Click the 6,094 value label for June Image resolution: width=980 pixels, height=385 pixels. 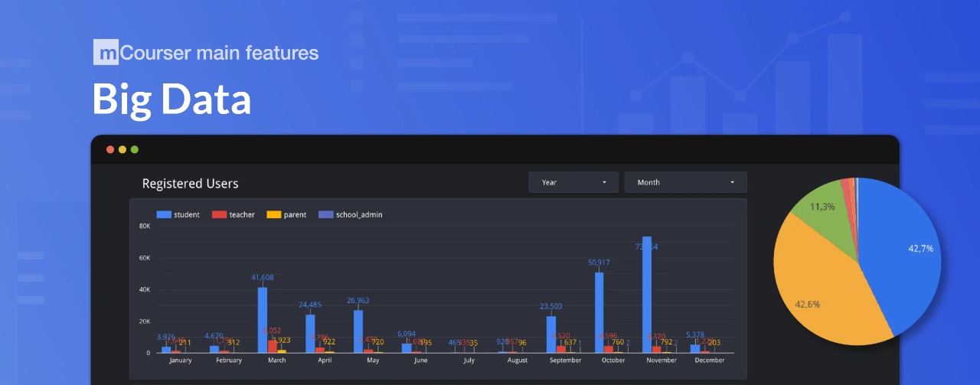[x=407, y=334]
